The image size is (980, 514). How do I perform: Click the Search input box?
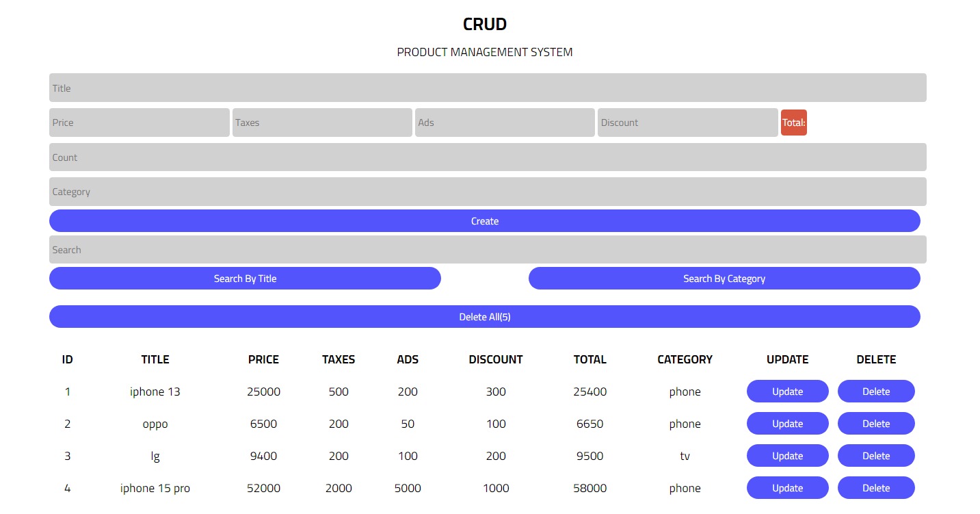[487, 250]
